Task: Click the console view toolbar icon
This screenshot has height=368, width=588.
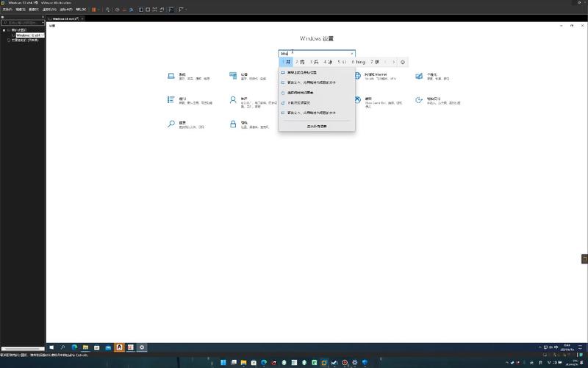Action: click(x=171, y=10)
